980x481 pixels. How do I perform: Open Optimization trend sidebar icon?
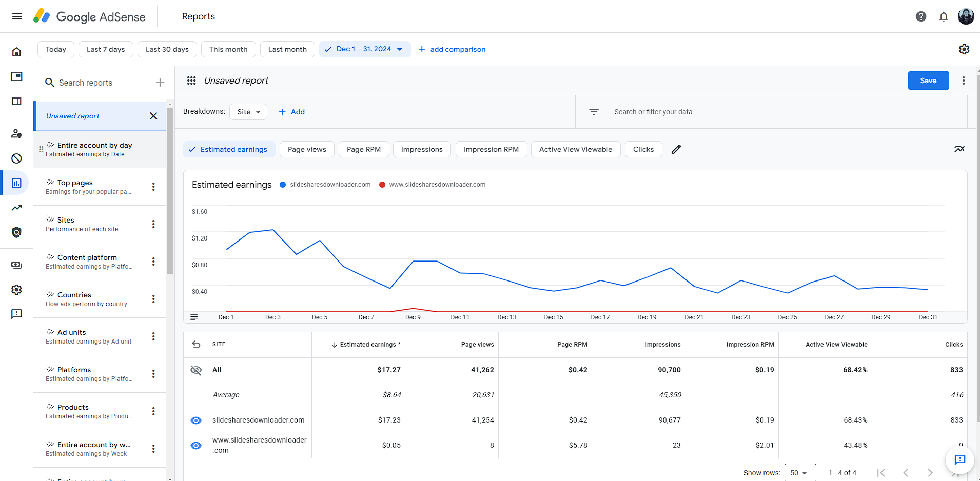pos(16,208)
